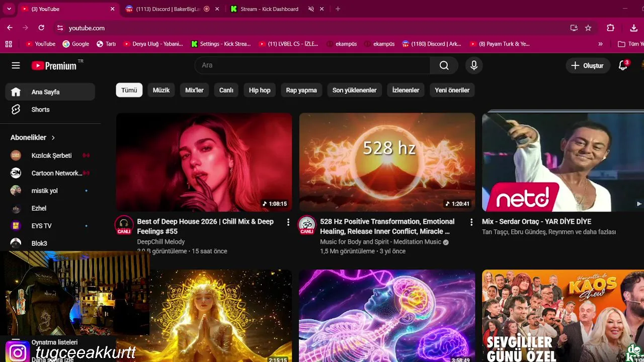This screenshot has height=362, width=644.
Task: Open Kızılcık Şerbeti subscription channel
Action: click(x=50, y=155)
